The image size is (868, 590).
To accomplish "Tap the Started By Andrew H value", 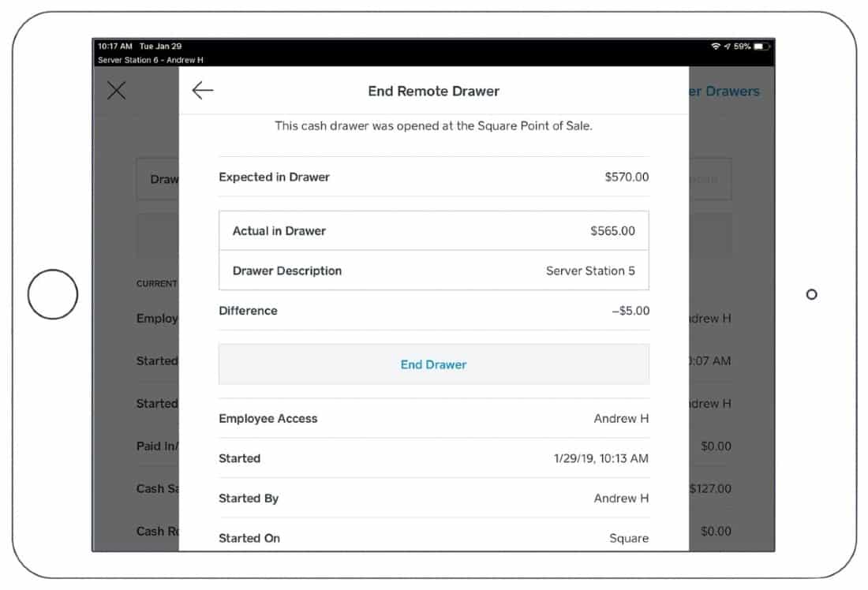I will 621,499.
